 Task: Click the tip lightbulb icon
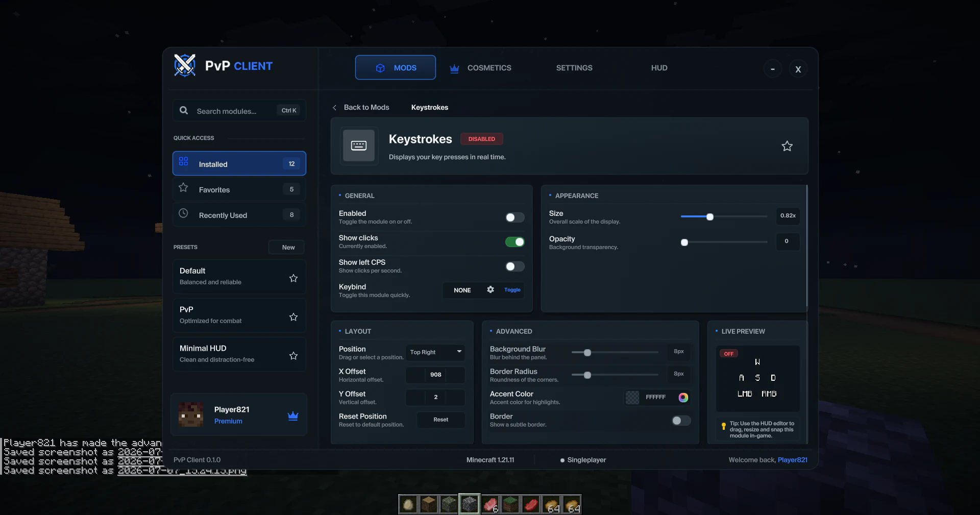[723, 426]
